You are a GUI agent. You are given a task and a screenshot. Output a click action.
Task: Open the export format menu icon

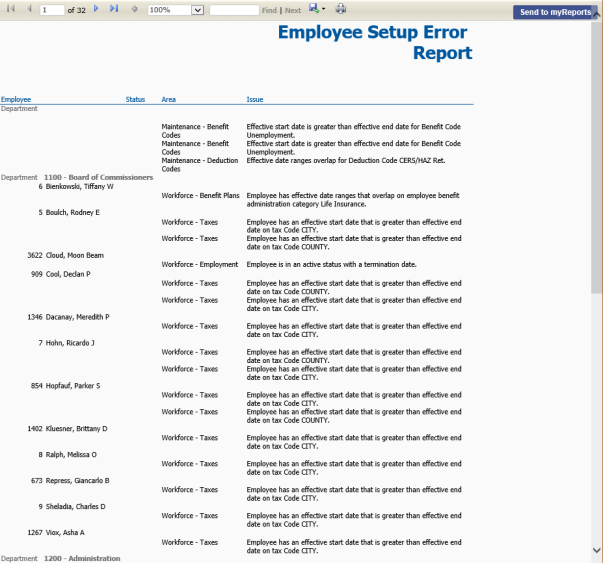click(x=315, y=9)
